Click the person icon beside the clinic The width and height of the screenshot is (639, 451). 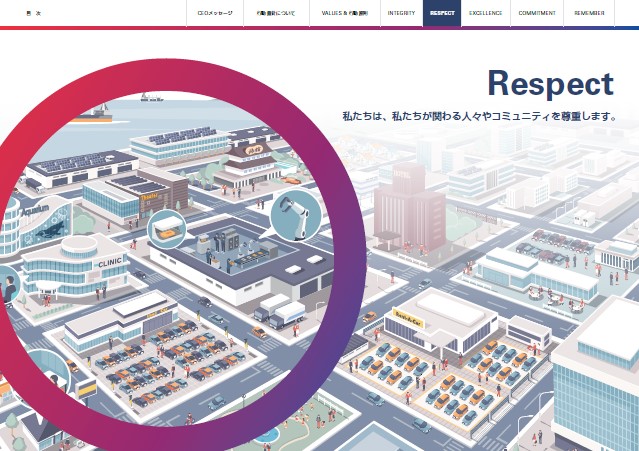[8, 289]
